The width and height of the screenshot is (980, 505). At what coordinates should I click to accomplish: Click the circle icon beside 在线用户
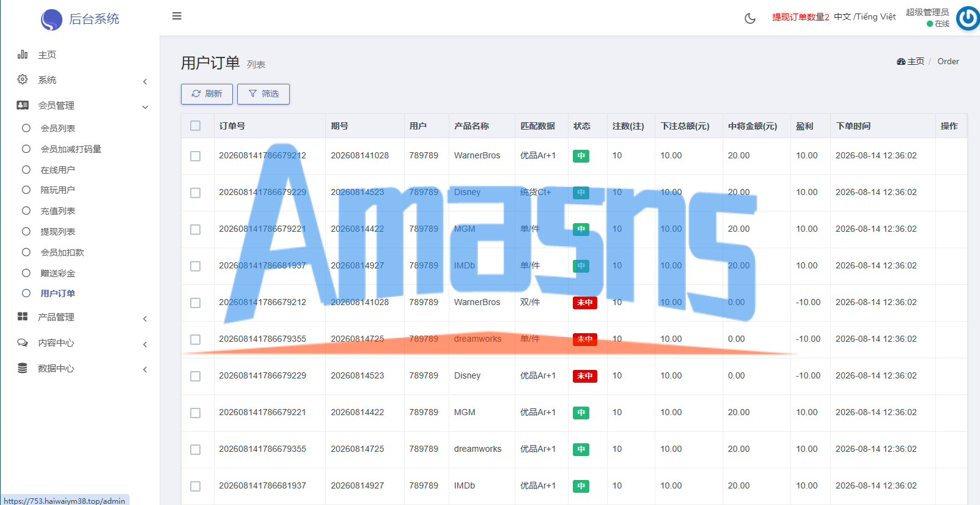click(x=26, y=169)
